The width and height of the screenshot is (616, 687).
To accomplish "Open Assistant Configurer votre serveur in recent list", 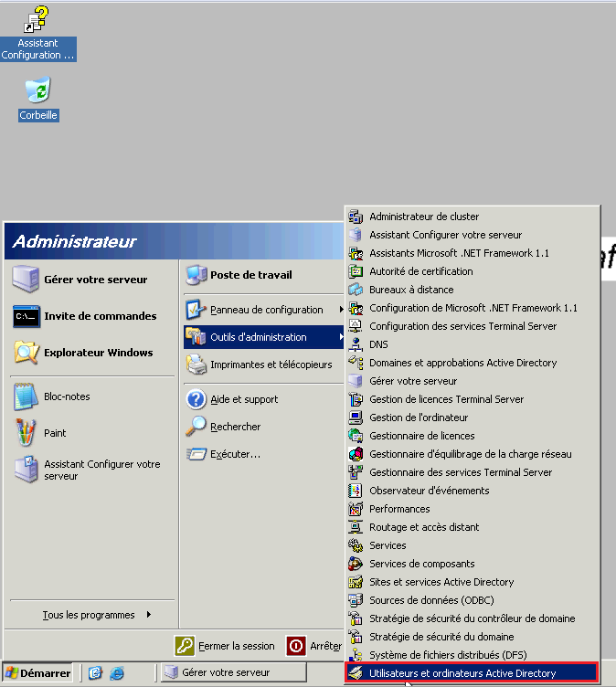I will (x=92, y=470).
